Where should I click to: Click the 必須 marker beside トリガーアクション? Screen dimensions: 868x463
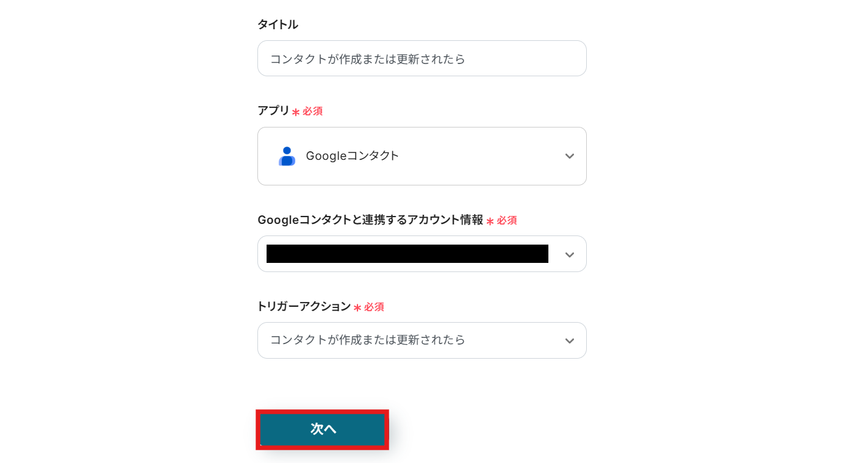[374, 307]
